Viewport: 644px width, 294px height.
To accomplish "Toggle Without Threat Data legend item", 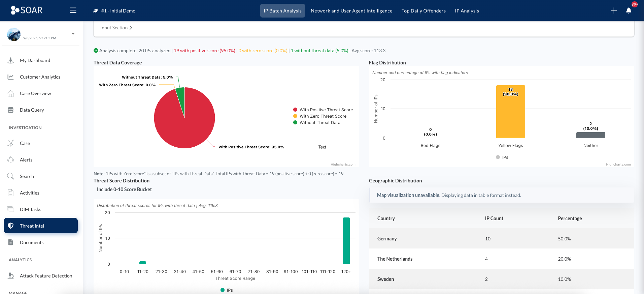I will pos(316,122).
